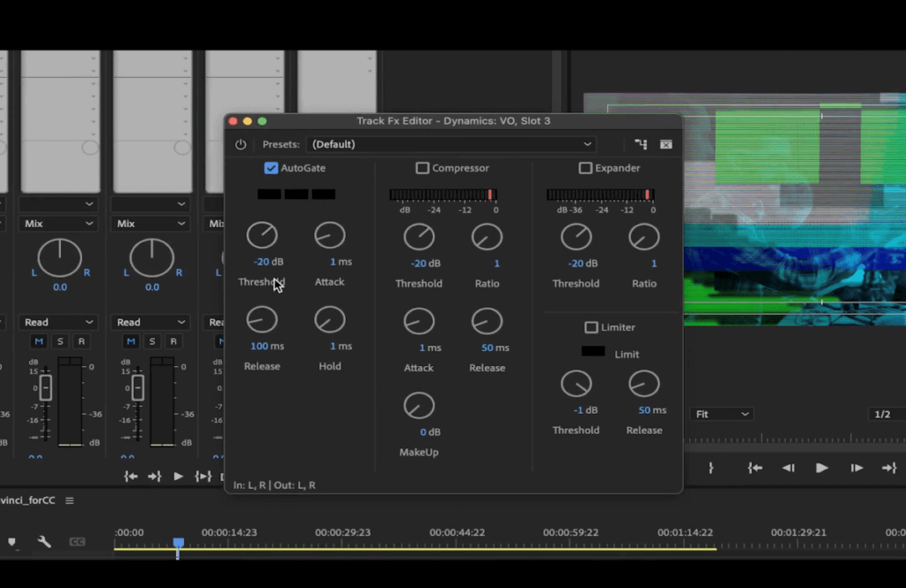Viewport: 906px width, 588px height.
Task: Solo the second mixer track
Action: pyautogui.click(x=150, y=341)
